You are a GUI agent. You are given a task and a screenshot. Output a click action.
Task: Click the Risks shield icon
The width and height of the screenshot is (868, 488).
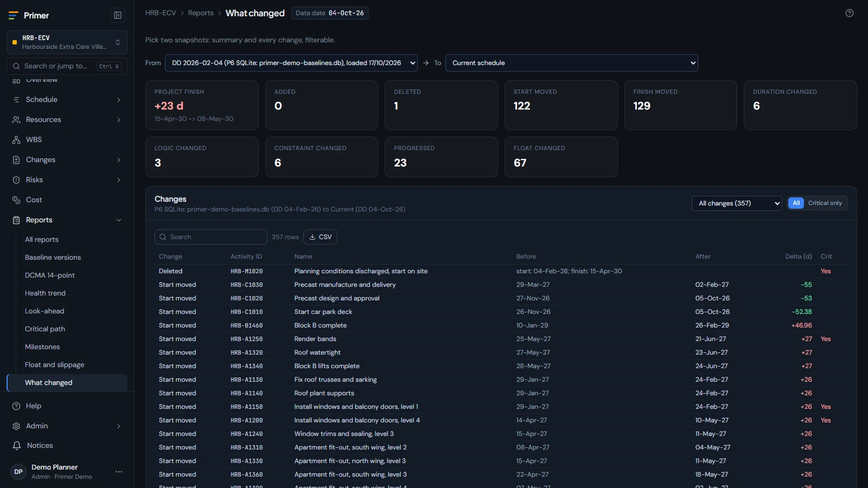click(x=16, y=180)
